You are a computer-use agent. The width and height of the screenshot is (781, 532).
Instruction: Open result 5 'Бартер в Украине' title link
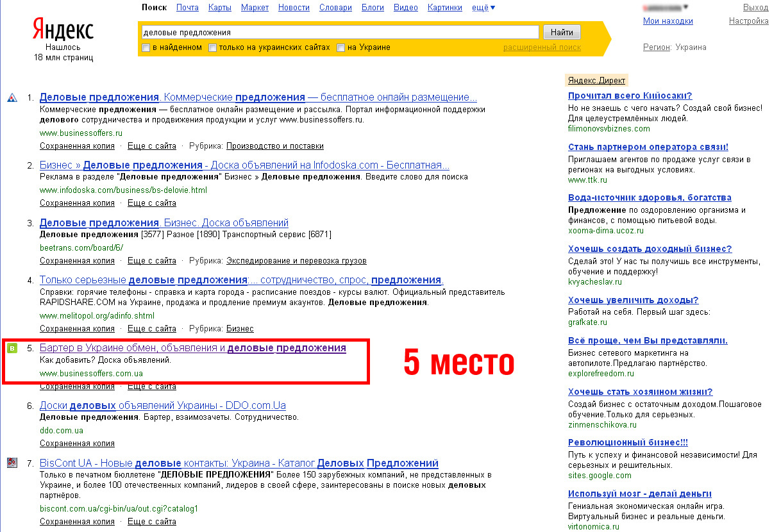[x=193, y=348]
